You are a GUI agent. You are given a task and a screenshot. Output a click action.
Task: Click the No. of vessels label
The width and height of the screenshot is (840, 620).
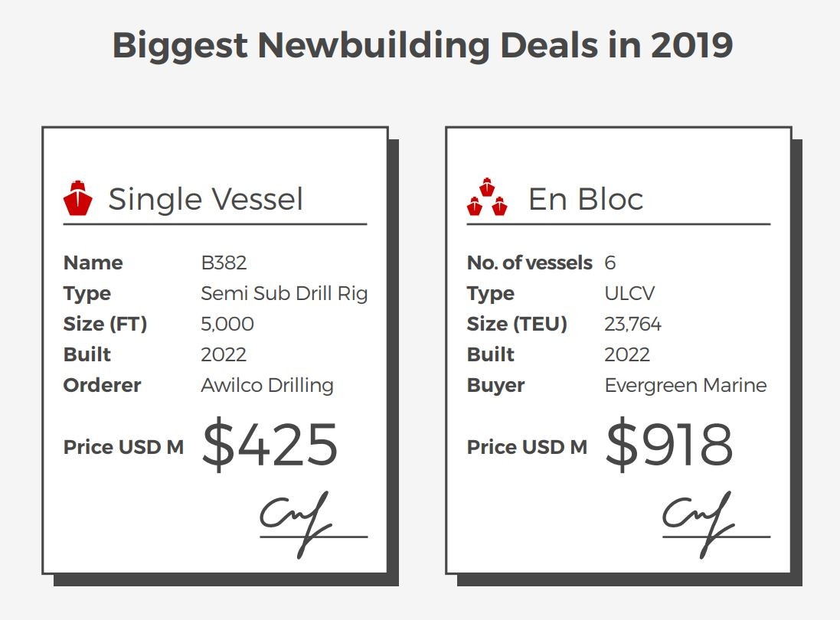pos(529,263)
